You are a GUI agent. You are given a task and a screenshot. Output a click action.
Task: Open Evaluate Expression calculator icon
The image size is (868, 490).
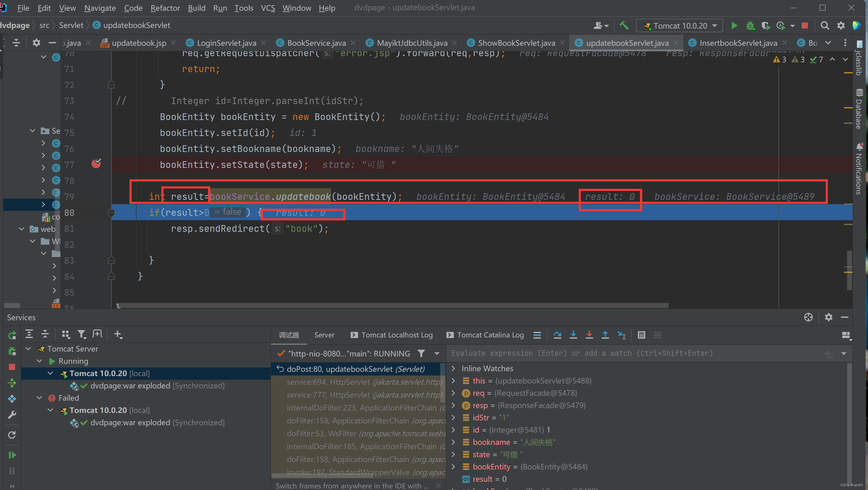[x=641, y=335]
